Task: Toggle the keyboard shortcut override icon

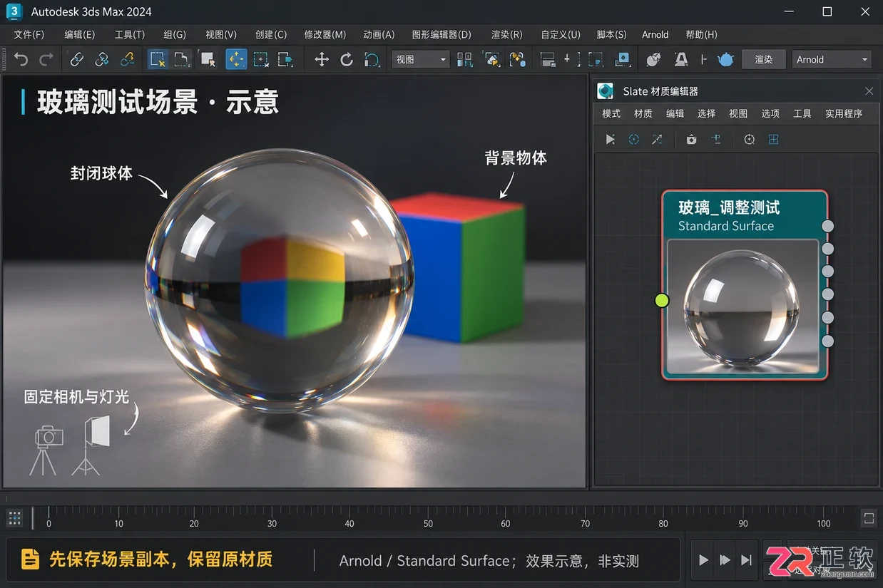Action: click(517, 60)
